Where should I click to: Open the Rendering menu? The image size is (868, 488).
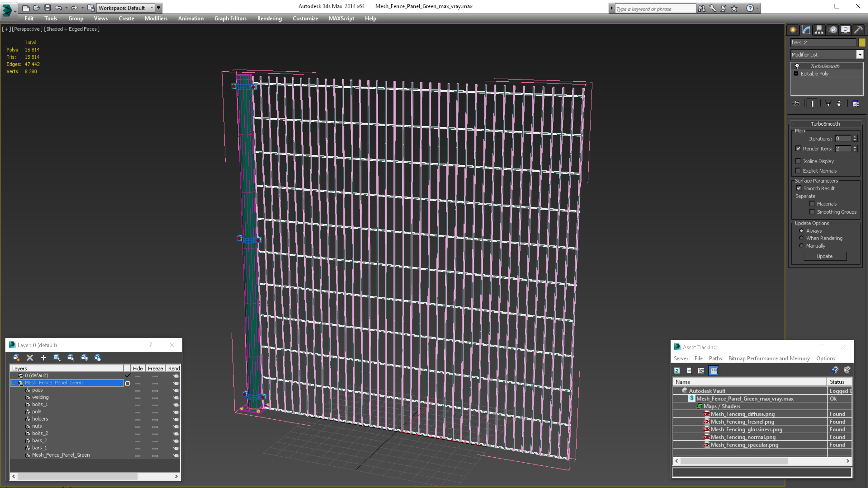click(269, 18)
